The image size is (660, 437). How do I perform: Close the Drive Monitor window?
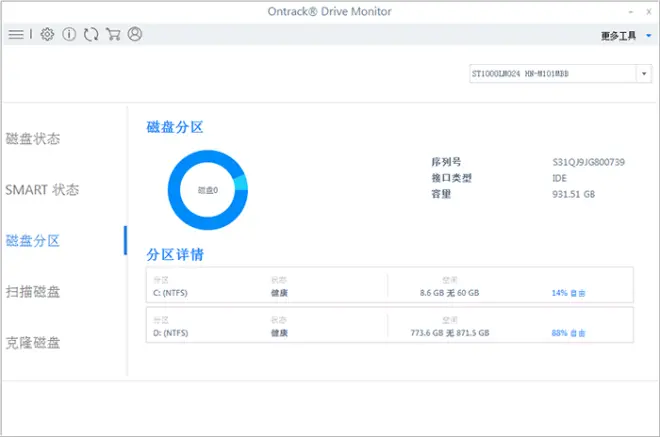(x=649, y=12)
